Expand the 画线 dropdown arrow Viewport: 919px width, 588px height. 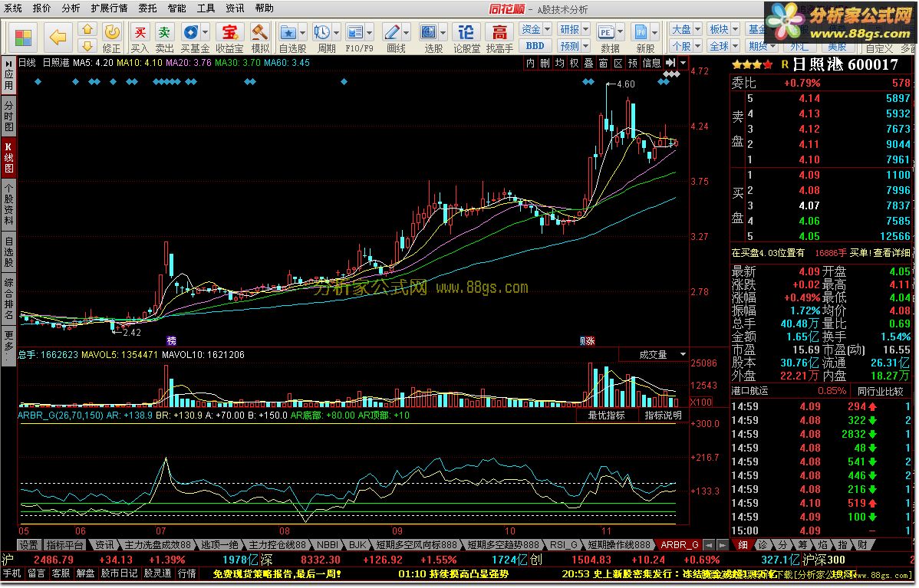(x=406, y=32)
